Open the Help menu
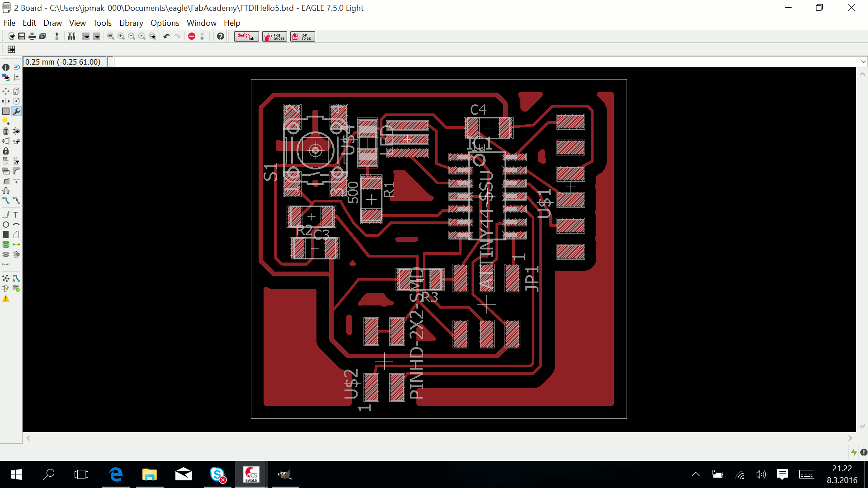Viewport: 868px width, 488px height. tap(232, 23)
